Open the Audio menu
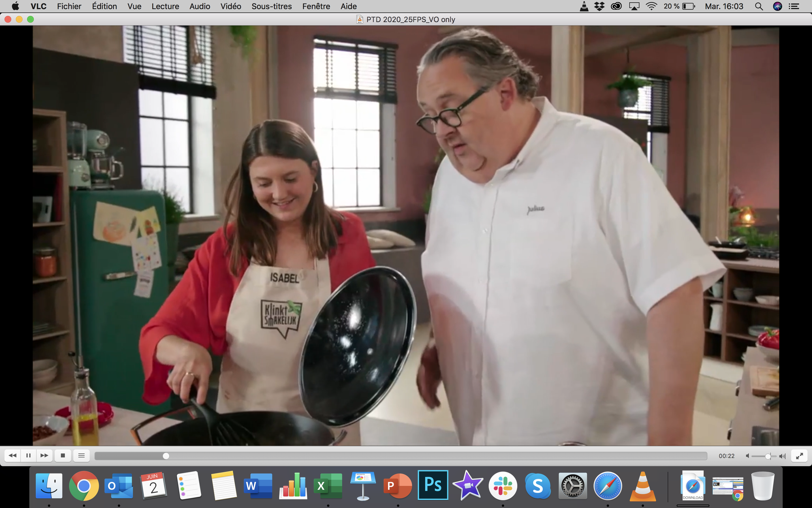The width and height of the screenshot is (812, 508). point(200,7)
